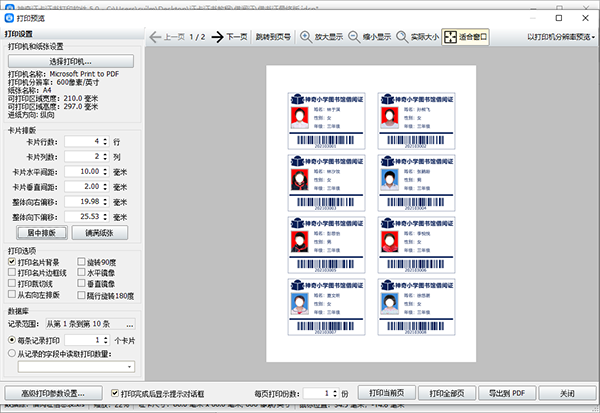600x413 pixels.
Task: Adjust 每页打印份数 spinner arrows
Action: click(335, 393)
